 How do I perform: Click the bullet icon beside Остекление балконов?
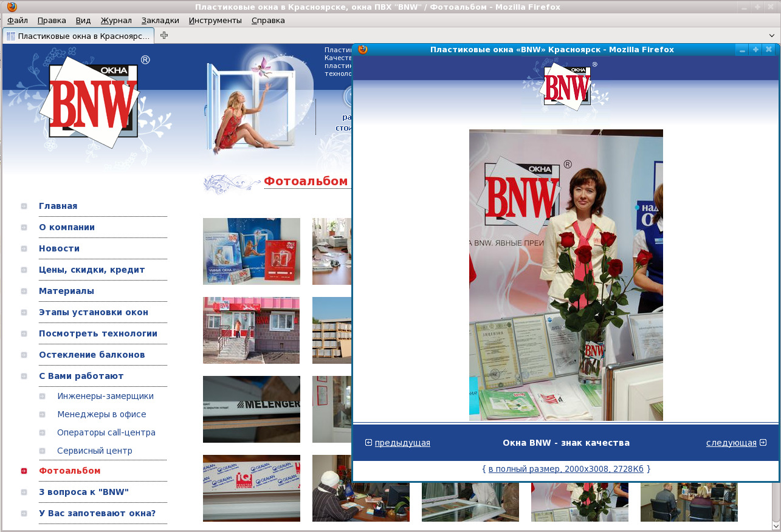(24, 355)
